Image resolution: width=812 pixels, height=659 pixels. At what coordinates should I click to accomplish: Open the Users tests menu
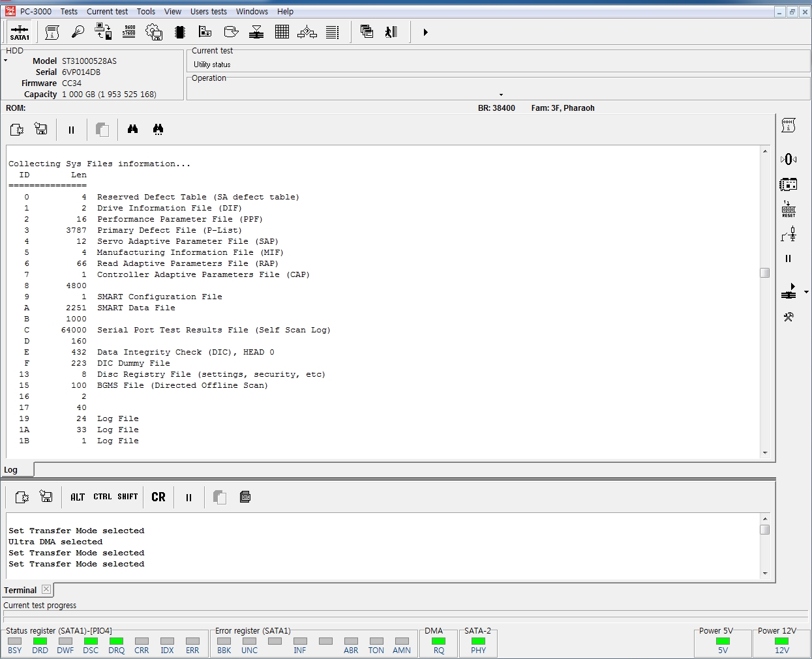tap(209, 11)
